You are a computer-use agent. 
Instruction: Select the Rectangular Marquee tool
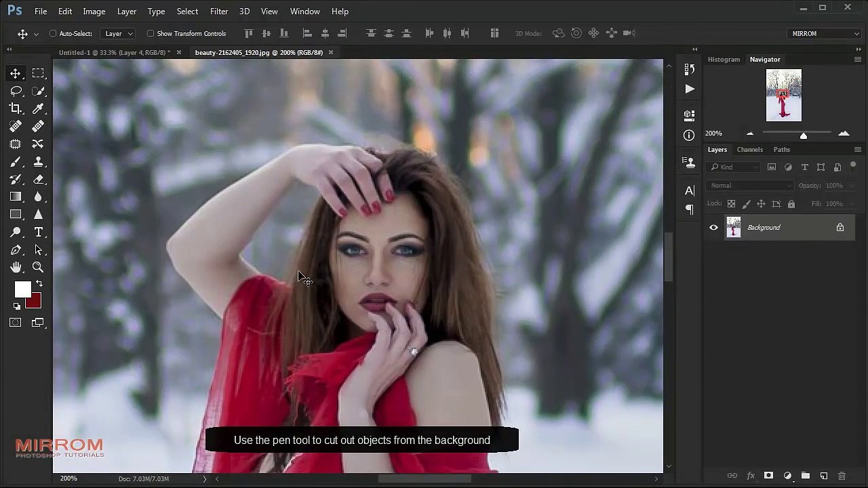[x=38, y=73]
